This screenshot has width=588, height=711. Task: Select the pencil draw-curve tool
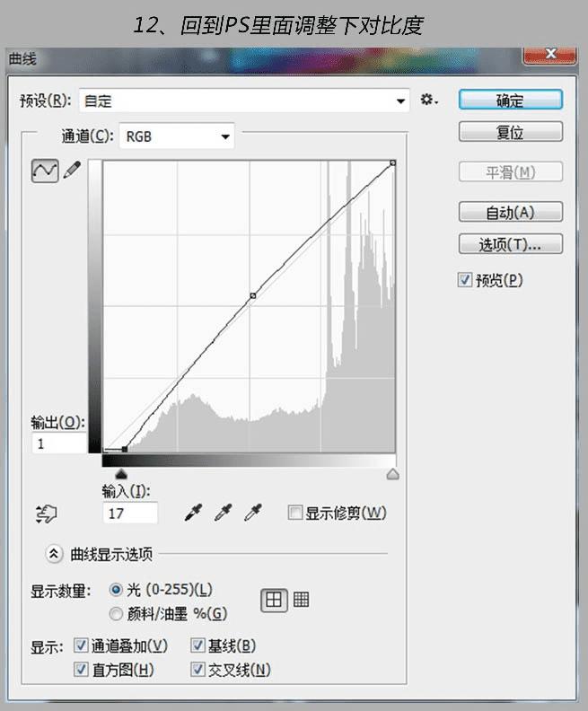click(x=72, y=170)
